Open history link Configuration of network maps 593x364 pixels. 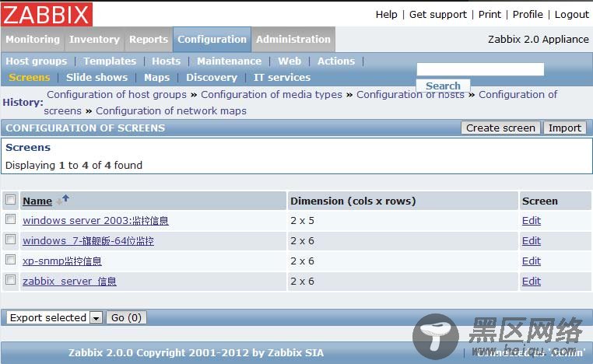171,110
